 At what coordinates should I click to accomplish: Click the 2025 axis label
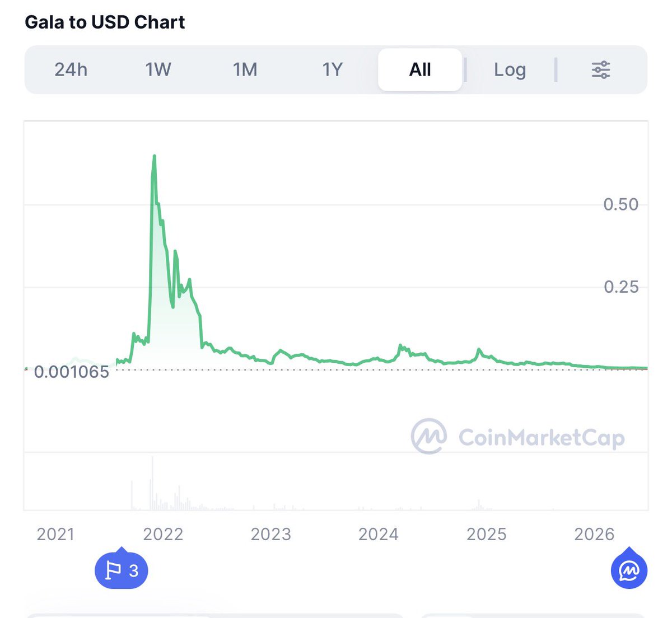point(487,535)
